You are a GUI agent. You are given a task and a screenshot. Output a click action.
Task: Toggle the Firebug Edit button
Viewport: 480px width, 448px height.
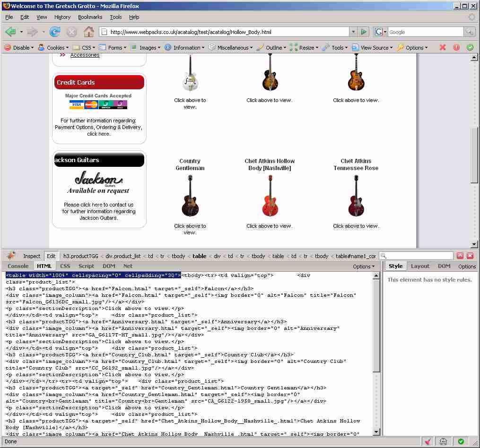[51, 256]
